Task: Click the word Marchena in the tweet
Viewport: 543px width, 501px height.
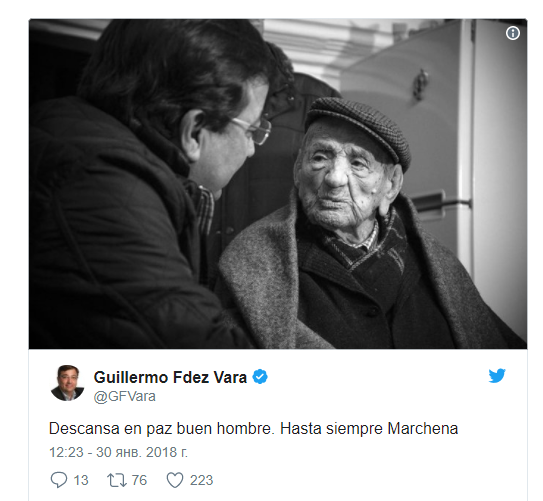Action: click(x=422, y=429)
